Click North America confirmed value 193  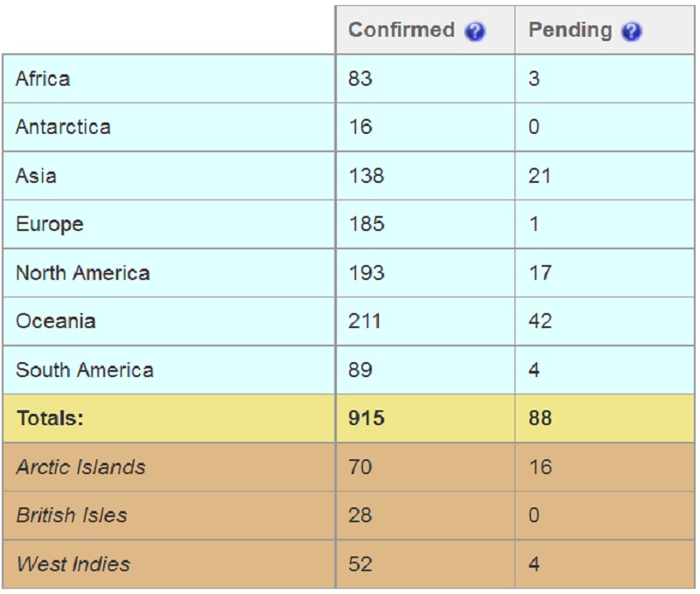[366, 273]
